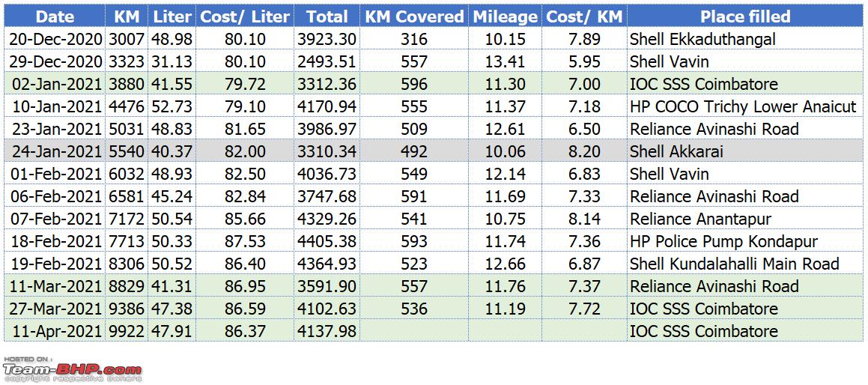Click the KM value 9922
Image resolution: width=868 pixels, height=385 pixels.
pos(127,331)
